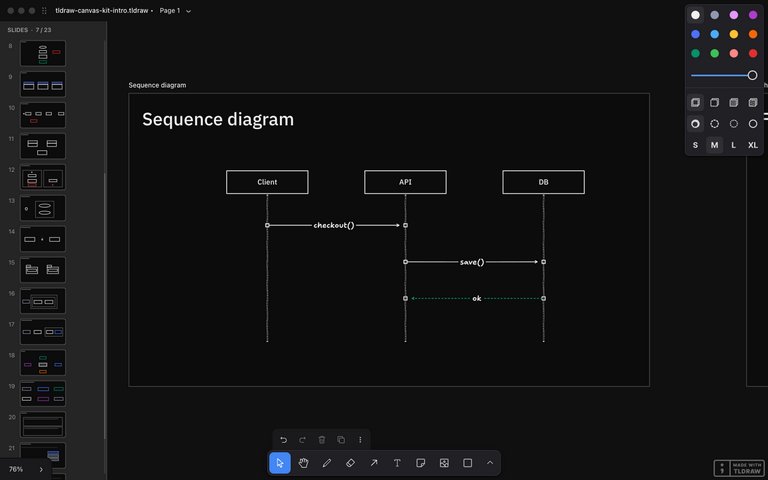768x480 pixels.
Task: Choose the third fill style option
Action: (734, 102)
